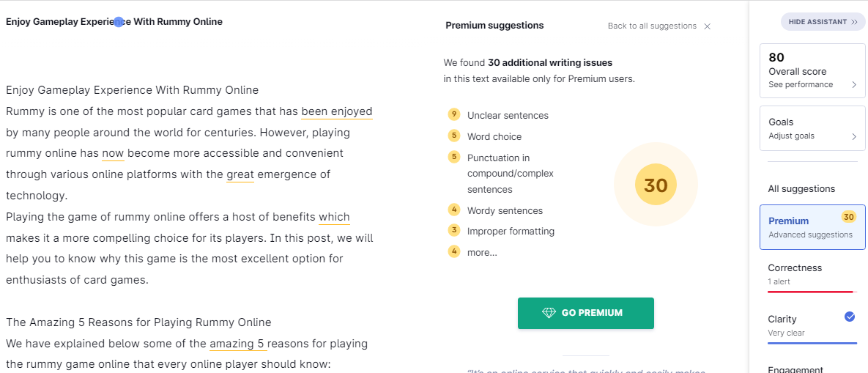Open the Correctness suggestions category
The width and height of the screenshot is (868, 373).
click(x=812, y=275)
